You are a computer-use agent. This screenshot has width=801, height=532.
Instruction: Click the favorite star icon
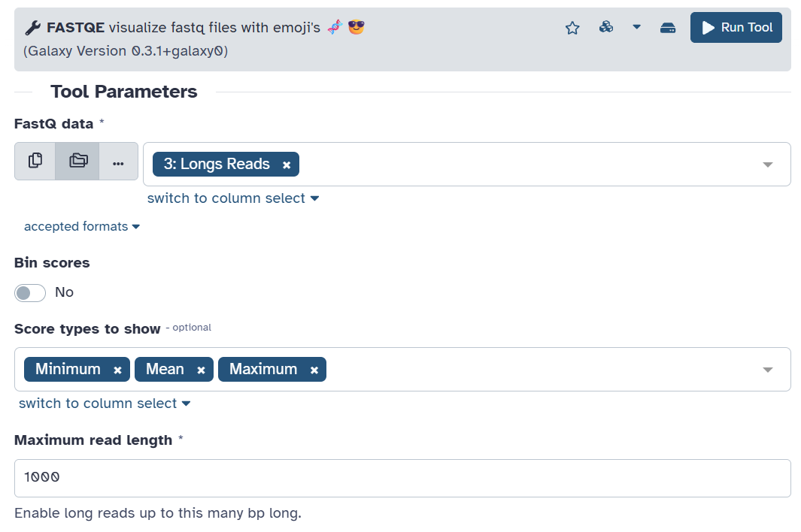[572, 28]
